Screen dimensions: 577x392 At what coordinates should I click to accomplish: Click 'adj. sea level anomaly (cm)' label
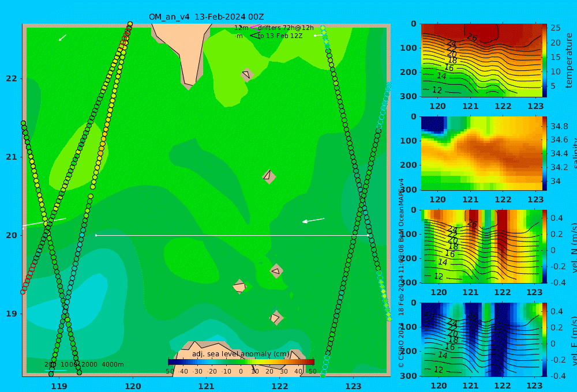coord(241,354)
